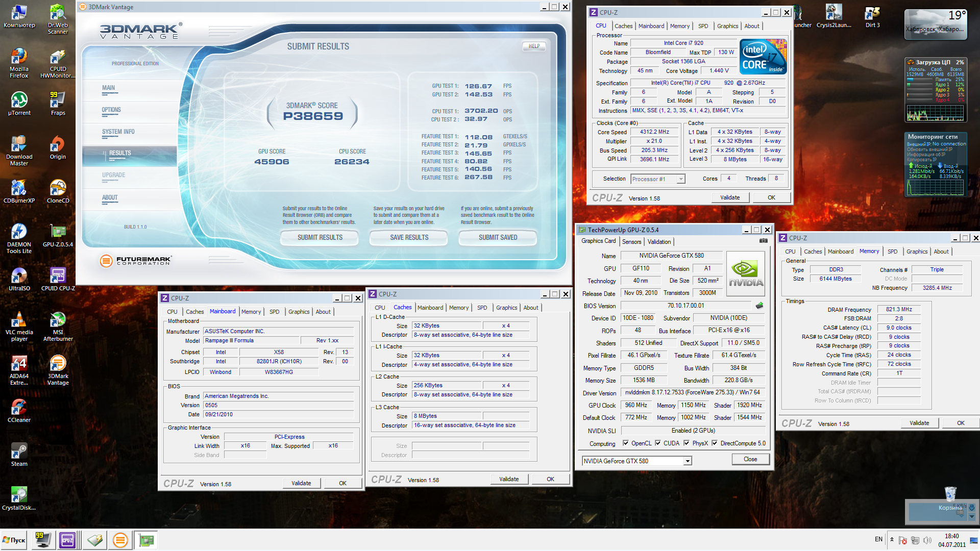This screenshot has height=551, width=980.
Task: Open the 3DMark Vantage desktop shortcut
Action: click(58, 370)
